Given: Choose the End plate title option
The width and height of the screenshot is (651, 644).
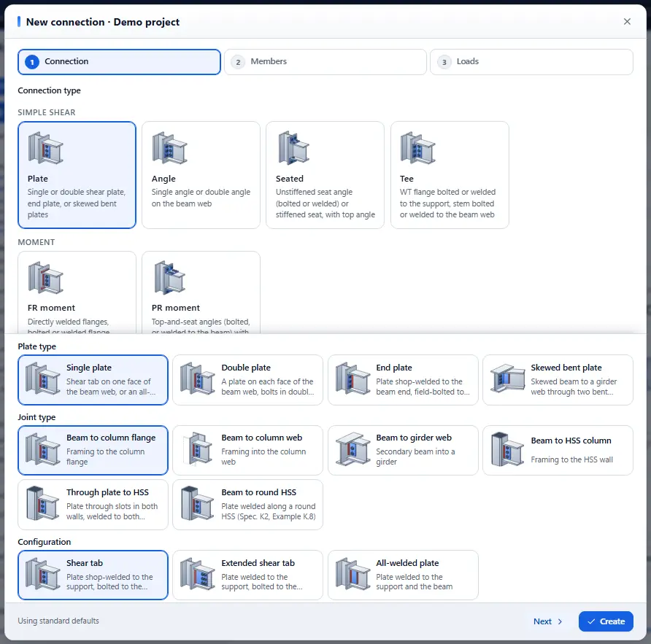Looking at the screenshot, I should (394, 368).
